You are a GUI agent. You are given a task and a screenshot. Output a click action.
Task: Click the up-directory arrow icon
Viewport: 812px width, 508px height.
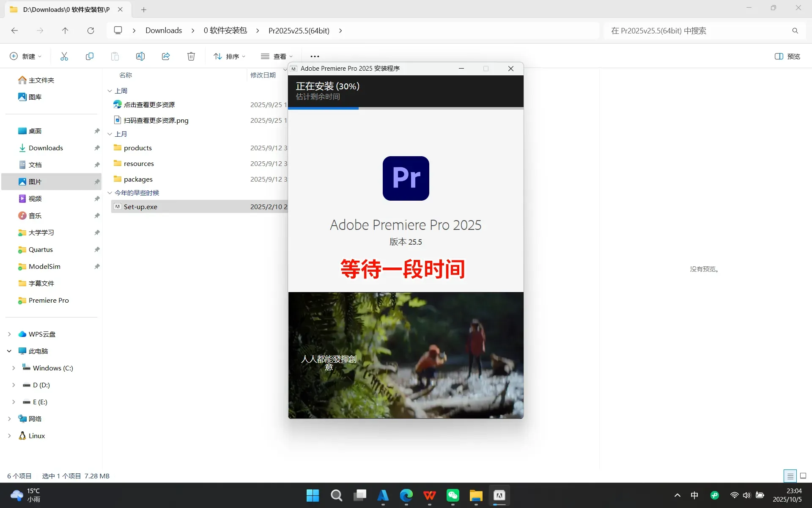[65, 30]
